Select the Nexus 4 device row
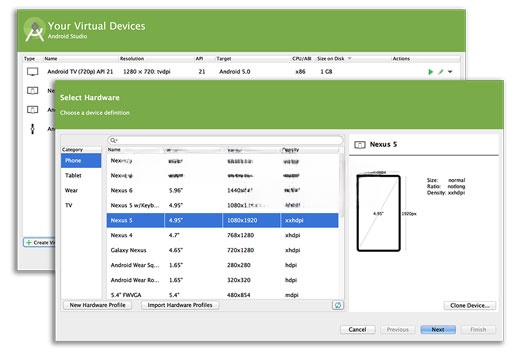 [x=222, y=235]
